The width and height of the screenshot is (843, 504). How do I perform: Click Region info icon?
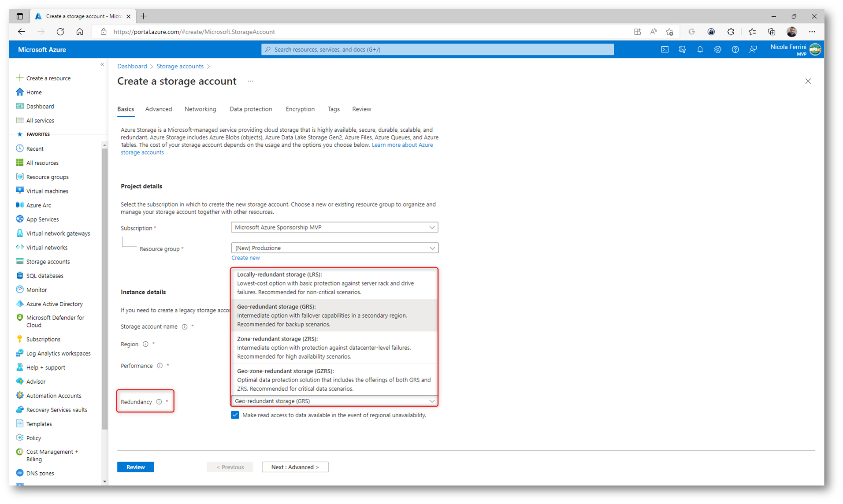click(x=145, y=344)
